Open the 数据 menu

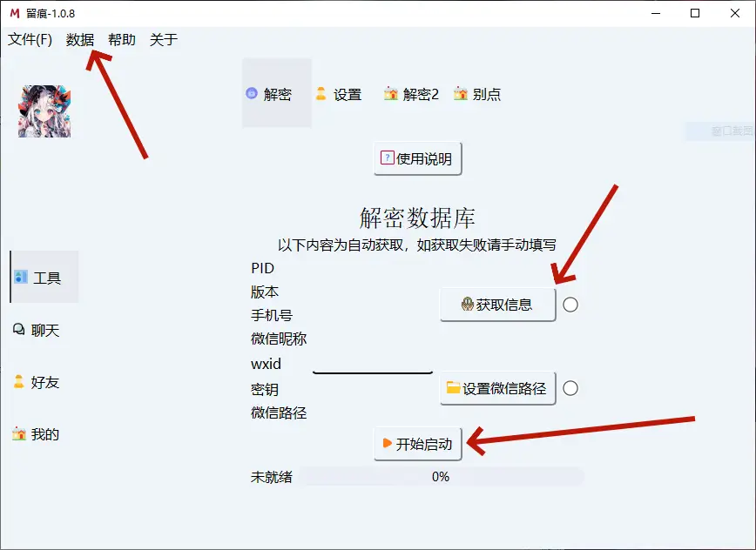coord(80,39)
